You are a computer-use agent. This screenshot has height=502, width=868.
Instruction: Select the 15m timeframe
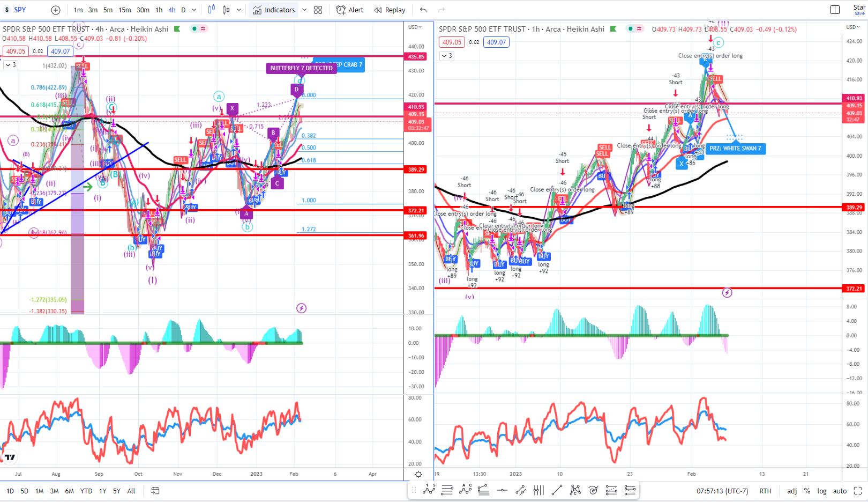click(125, 10)
